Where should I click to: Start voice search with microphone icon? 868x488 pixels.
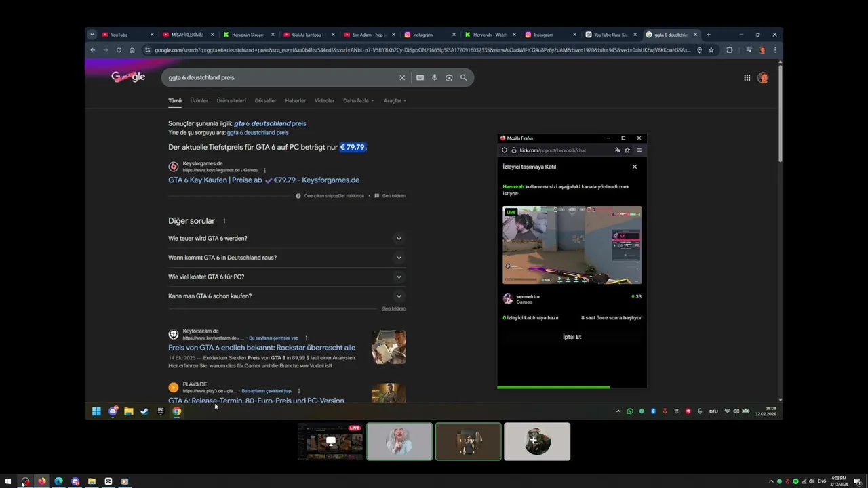point(435,77)
